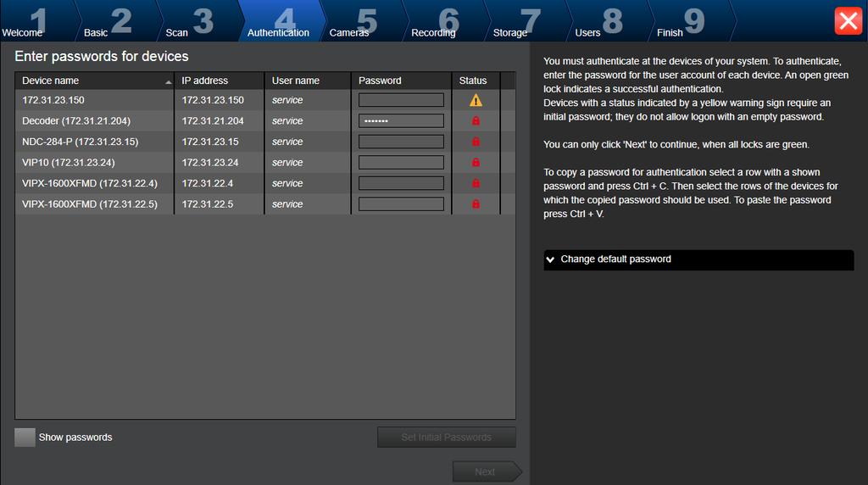Enable the Show passwords checkbox
This screenshot has height=485, width=868.
pyautogui.click(x=25, y=438)
